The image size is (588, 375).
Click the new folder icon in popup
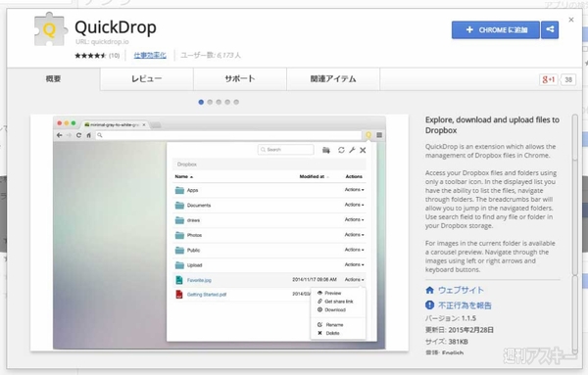pos(326,150)
